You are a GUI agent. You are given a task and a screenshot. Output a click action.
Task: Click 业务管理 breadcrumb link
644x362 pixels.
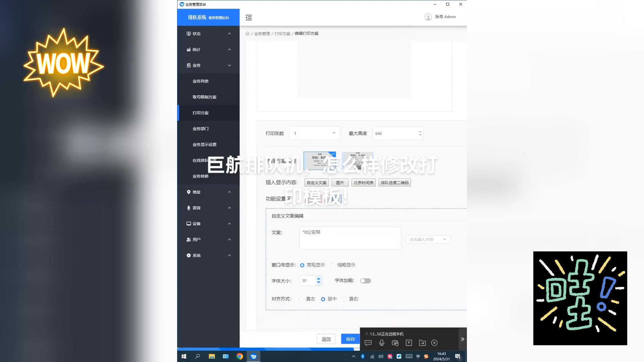point(262,34)
